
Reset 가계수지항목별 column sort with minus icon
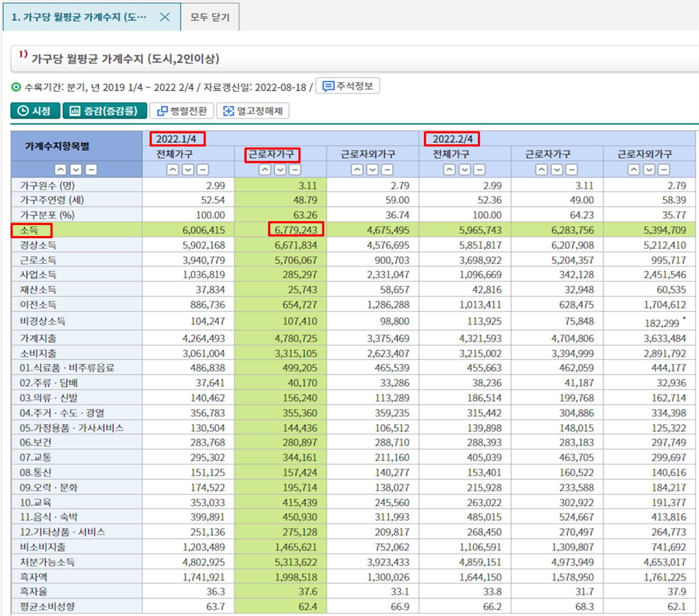coord(91,169)
